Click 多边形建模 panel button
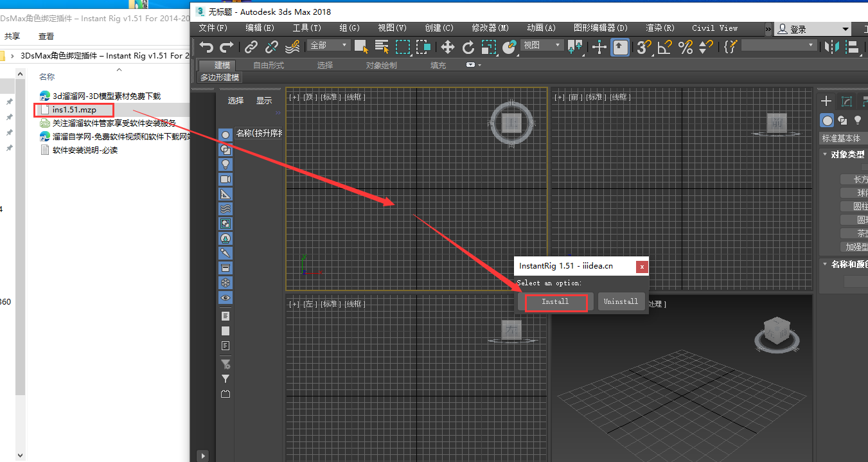868x462 pixels. pos(220,78)
